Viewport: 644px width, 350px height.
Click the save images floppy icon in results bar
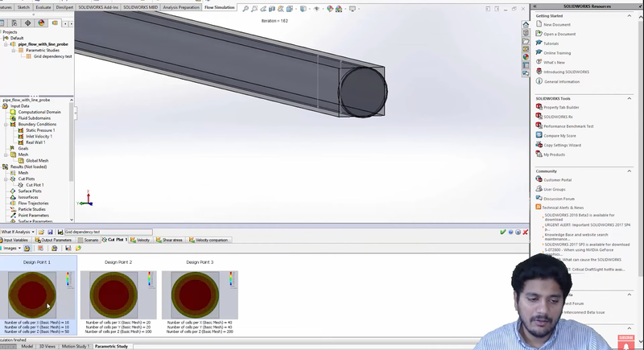coord(68,249)
